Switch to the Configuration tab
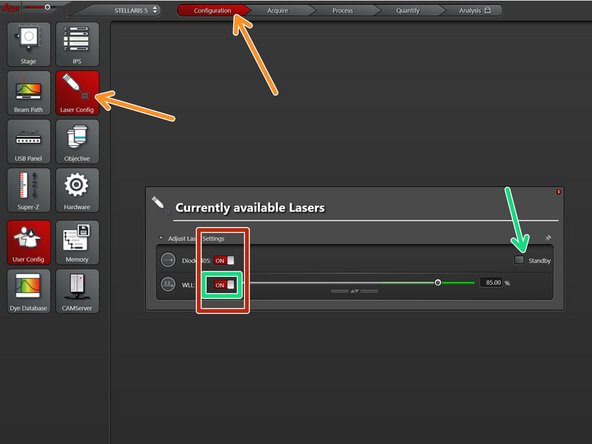The width and height of the screenshot is (592, 444). click(x=213, y=10)
